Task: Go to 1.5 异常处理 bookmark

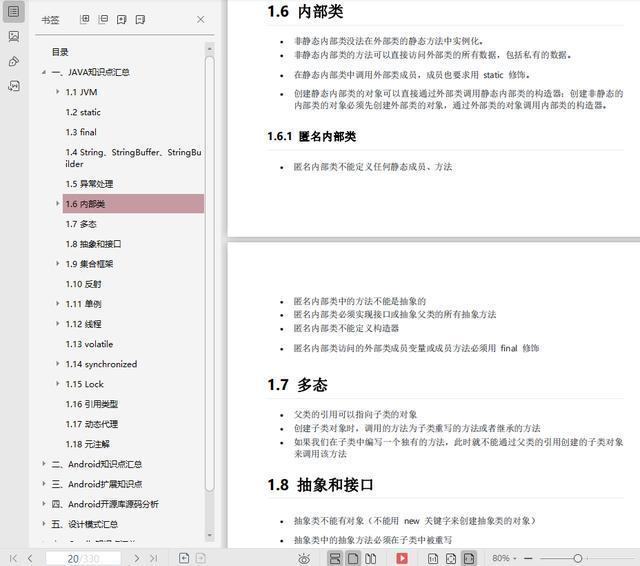Action: tap(89, 184)
